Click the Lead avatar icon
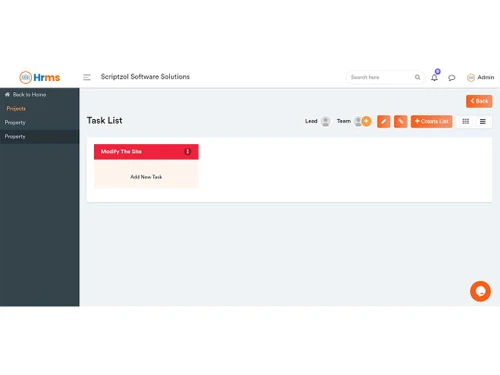This screenshot has width=500, height=375. [326, 121]
